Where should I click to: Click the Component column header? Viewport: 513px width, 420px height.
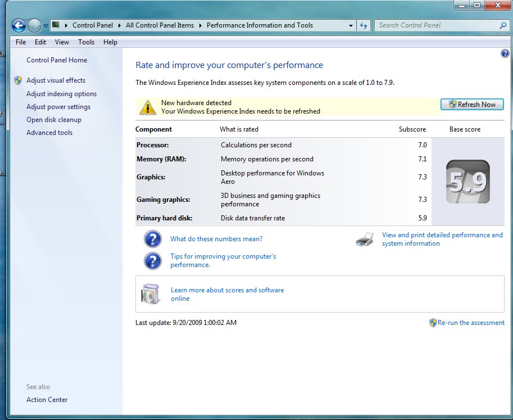(153, 129)
